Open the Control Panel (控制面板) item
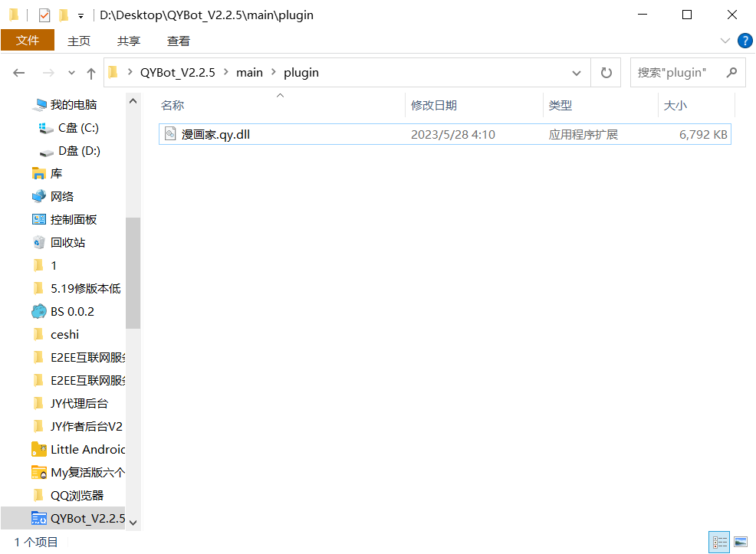Screen dimensions: 756x554 tap(74, 220)
